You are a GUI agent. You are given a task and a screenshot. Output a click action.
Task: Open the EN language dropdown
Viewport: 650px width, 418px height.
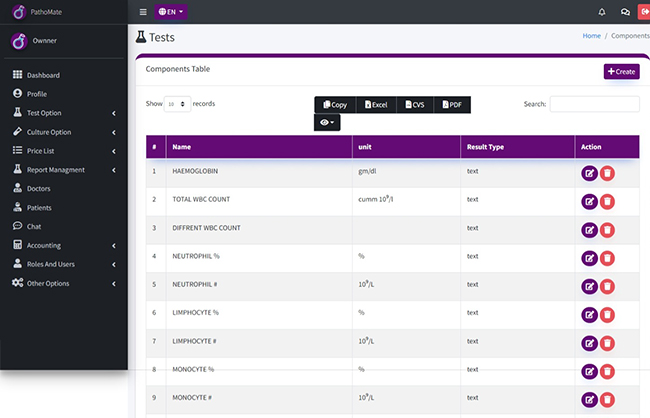click(171, 12)
